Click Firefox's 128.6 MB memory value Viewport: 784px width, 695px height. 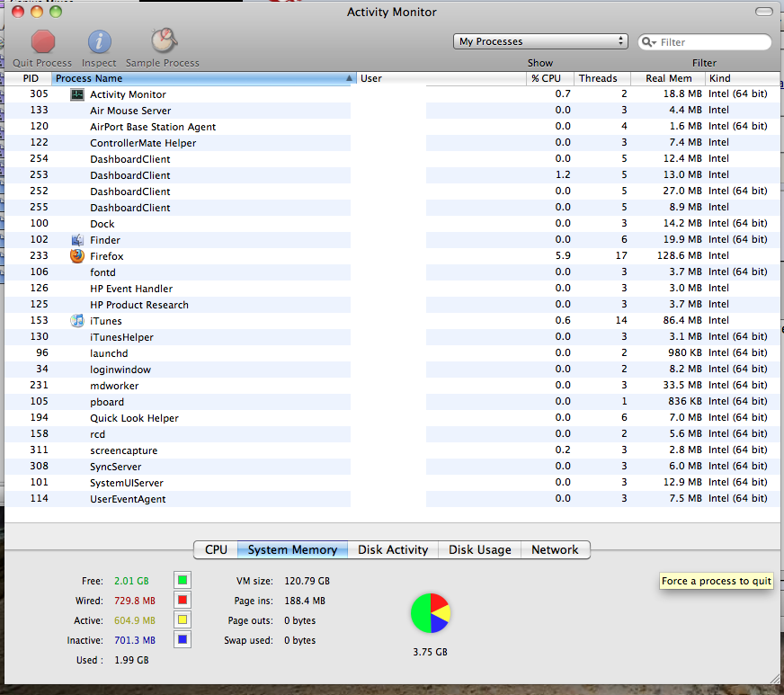(x=679, y=255)
